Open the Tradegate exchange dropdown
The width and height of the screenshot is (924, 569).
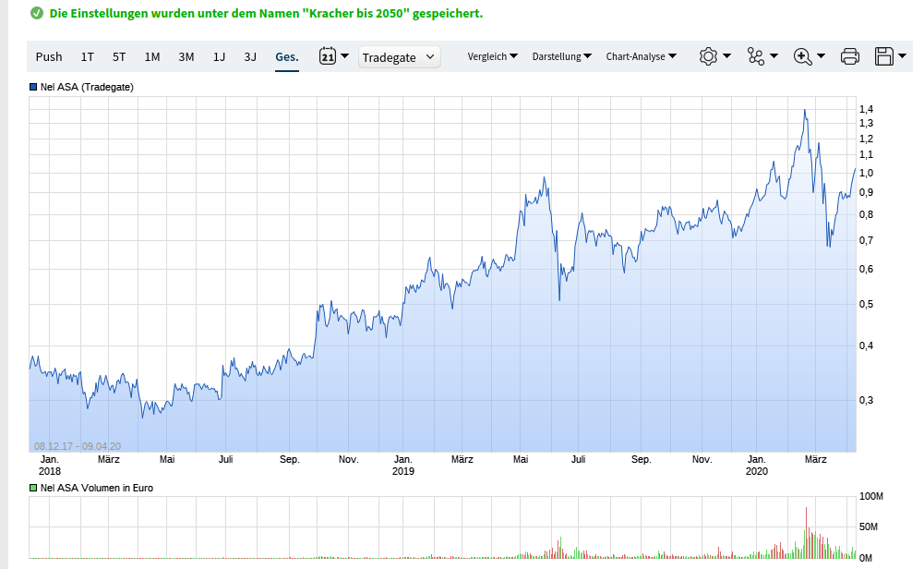coord(400,57)
